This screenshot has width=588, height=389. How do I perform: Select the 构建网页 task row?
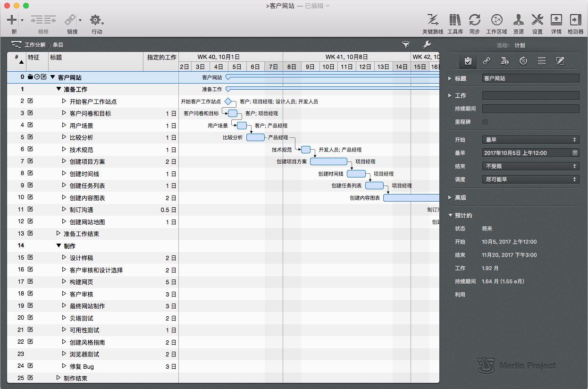(x=81, y=282)
